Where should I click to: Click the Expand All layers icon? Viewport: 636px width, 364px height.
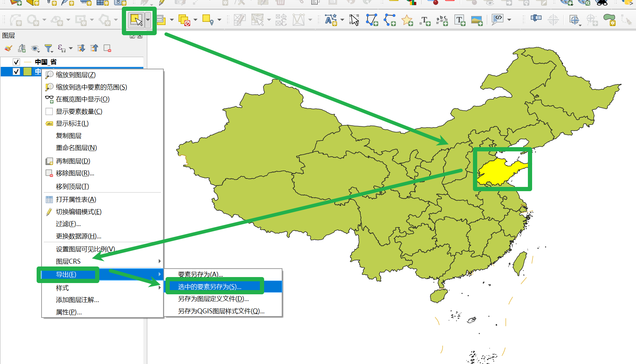(x=81, y=48)
